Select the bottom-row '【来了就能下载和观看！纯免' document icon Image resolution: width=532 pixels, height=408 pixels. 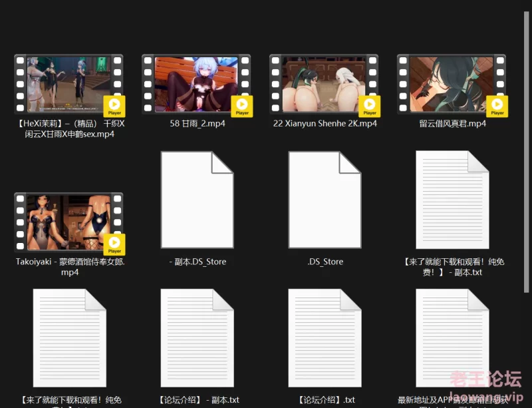[70, 338]
